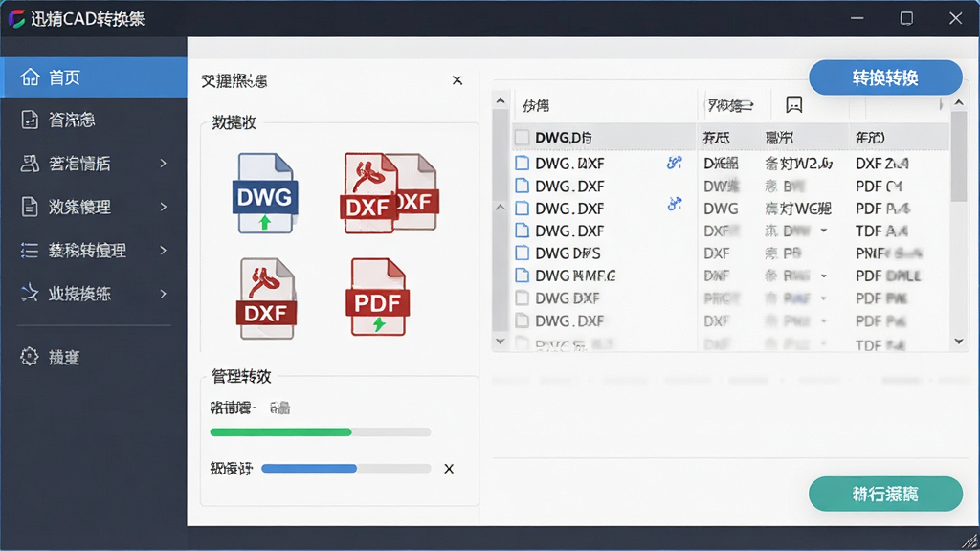Image resolution: width=980 pixels, height=551 pixels.
Task: Click the file icon of the TDF A.4 row
Action: click(522, 231)
